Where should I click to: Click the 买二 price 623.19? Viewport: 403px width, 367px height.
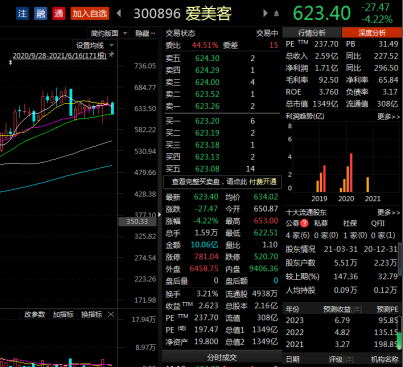pos(207,133)
